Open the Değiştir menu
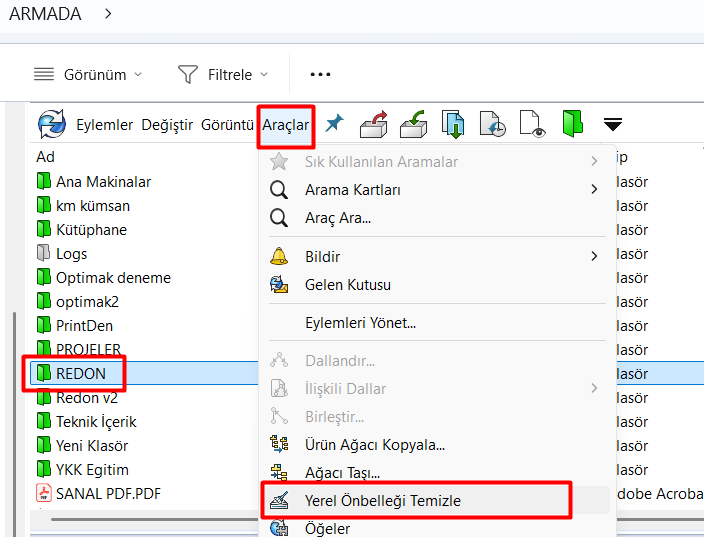 pos(167,125)
